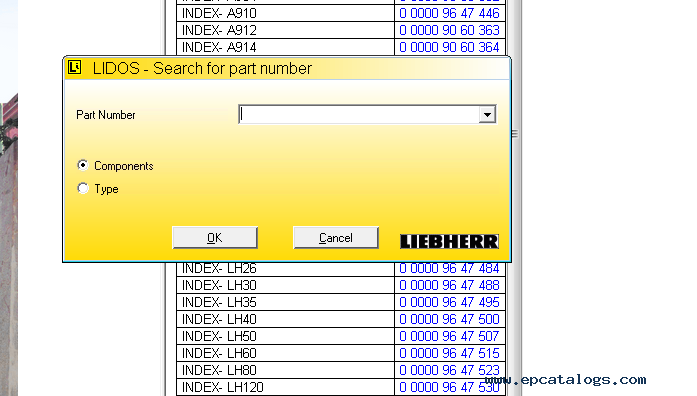Select the Components radio button
Screen dimensions: 697x396
(83, 165)
